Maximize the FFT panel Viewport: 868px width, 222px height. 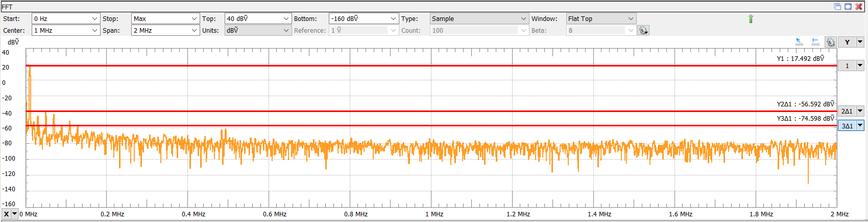(848, 7)
